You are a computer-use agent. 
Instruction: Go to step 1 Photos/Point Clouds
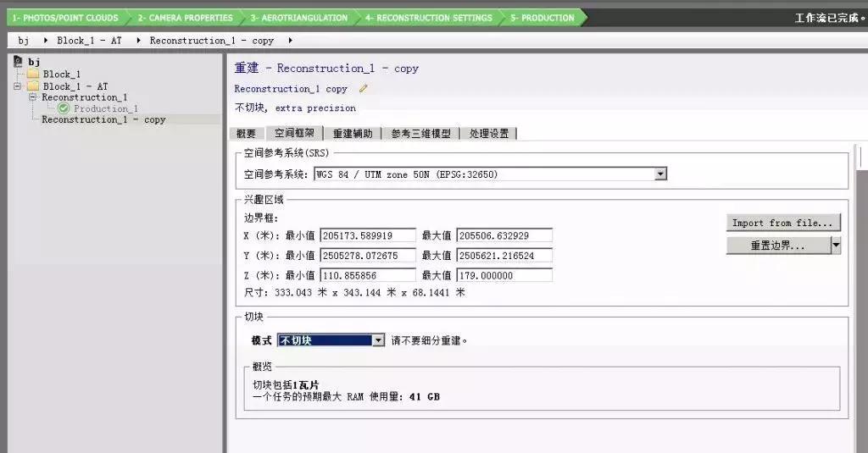(x=65, y=18)
